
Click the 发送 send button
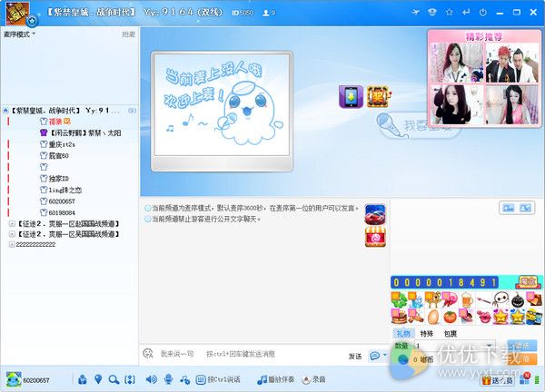[355, 357]
